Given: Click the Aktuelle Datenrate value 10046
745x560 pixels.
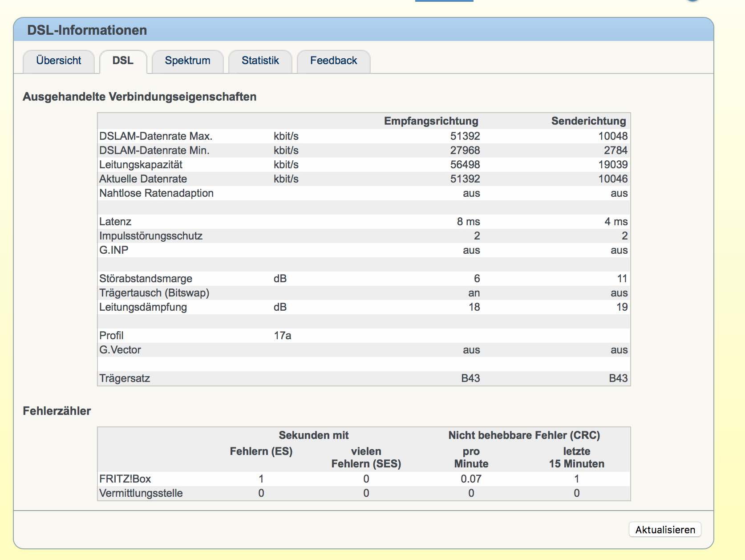Looking at the screenshot, I should pyautogui.click(x=613, y=179).
